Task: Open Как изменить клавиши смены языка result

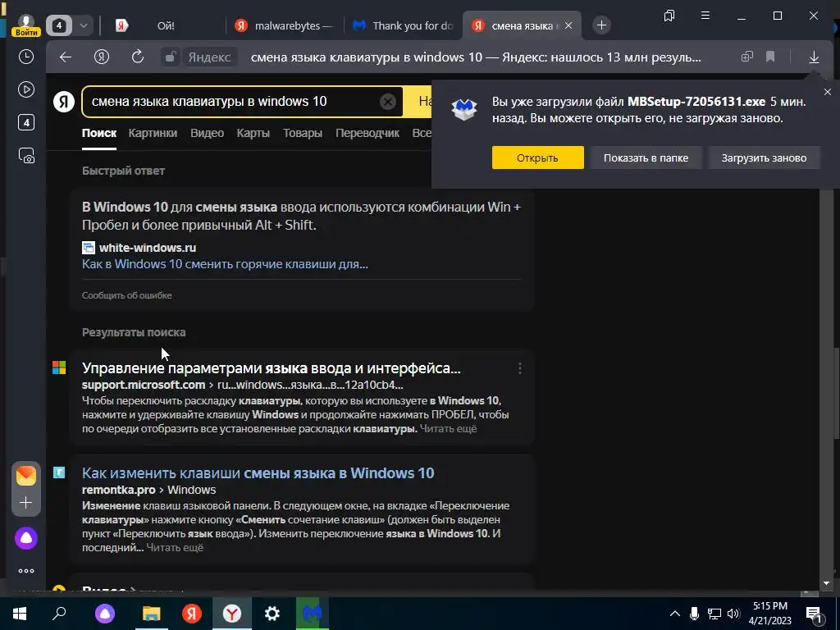Action: [258, 473]
